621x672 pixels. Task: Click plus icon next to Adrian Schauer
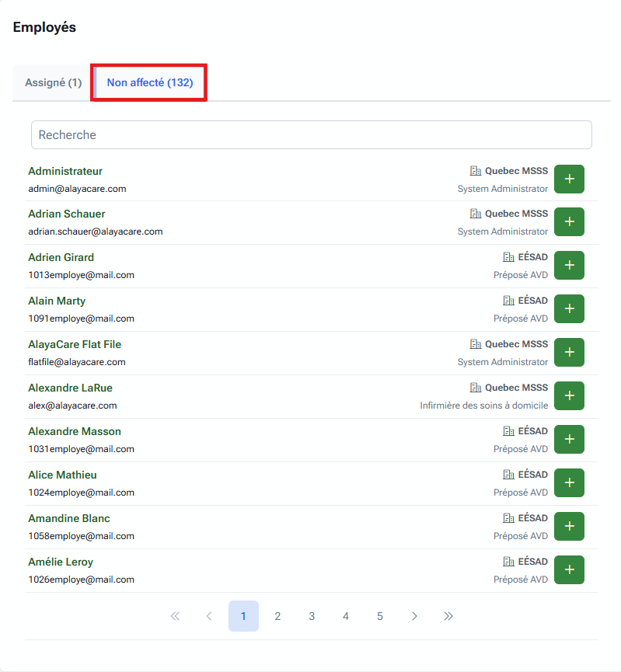click(569, 222)
